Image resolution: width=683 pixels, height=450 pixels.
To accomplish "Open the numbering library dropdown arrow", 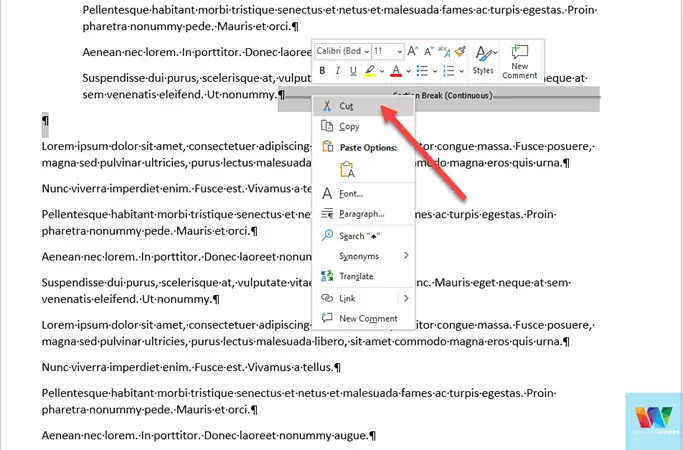I will 461,71.
